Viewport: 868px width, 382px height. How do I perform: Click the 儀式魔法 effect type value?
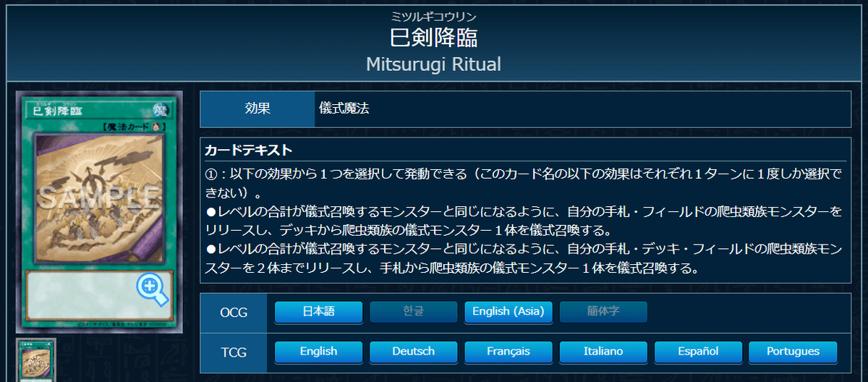344,109
